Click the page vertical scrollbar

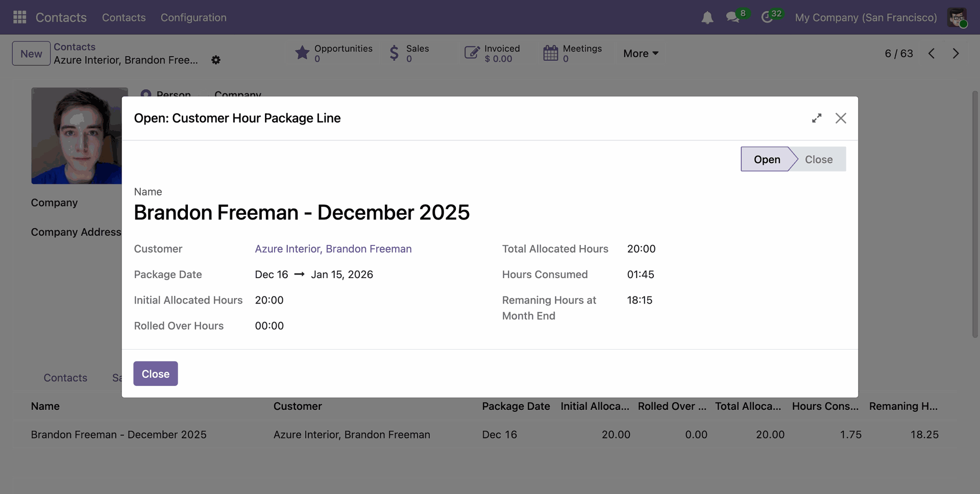(974, 214)
